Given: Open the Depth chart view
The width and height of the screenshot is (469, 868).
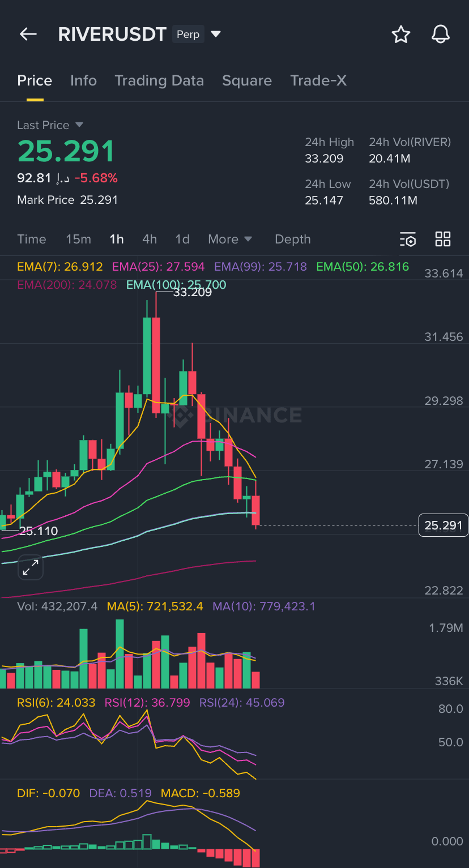Looking at the screenshot, I should point(293,239).
